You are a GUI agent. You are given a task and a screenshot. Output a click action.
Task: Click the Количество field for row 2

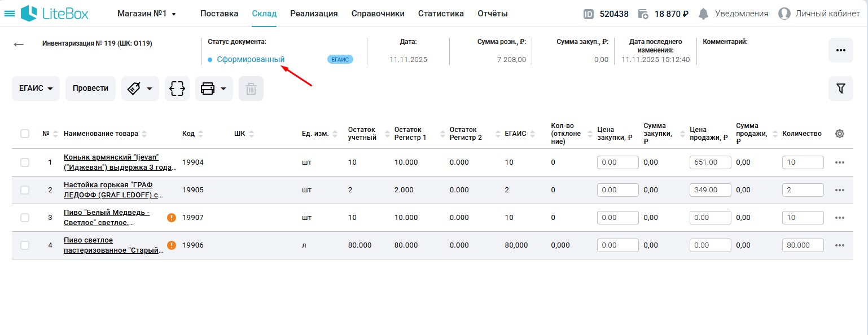pyautogui.click(x=803, y=190)
